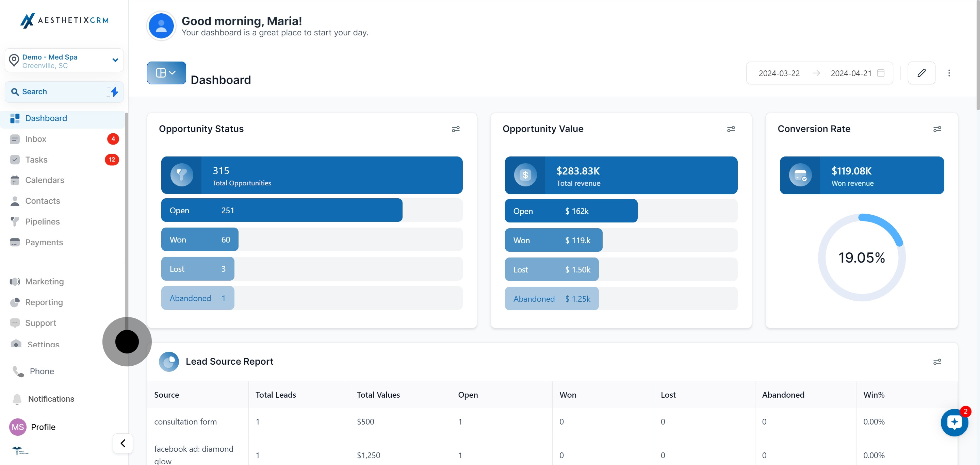The image size is (980, 465).
Task: Open the Notifications link
Action: click(x=51, y=399)
